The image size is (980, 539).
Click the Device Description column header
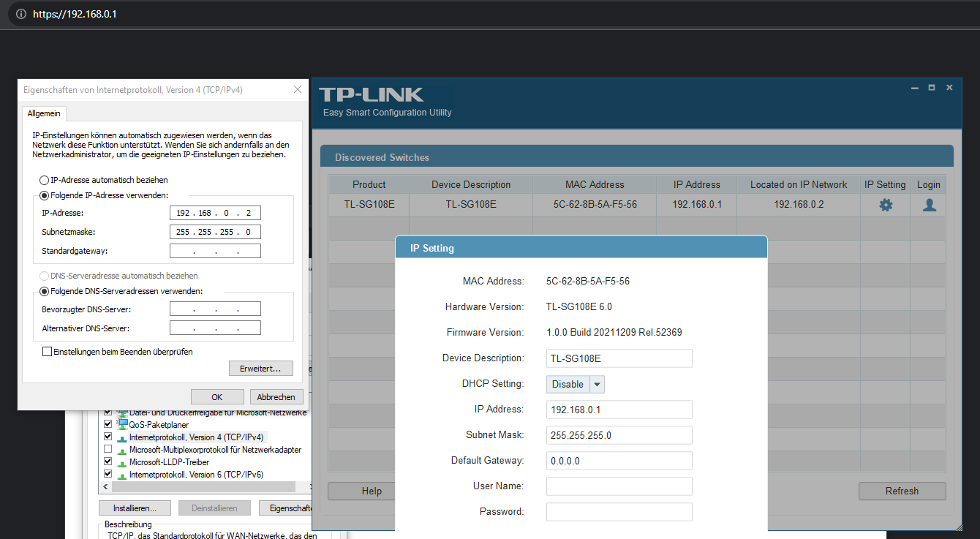tap(471, 184)
